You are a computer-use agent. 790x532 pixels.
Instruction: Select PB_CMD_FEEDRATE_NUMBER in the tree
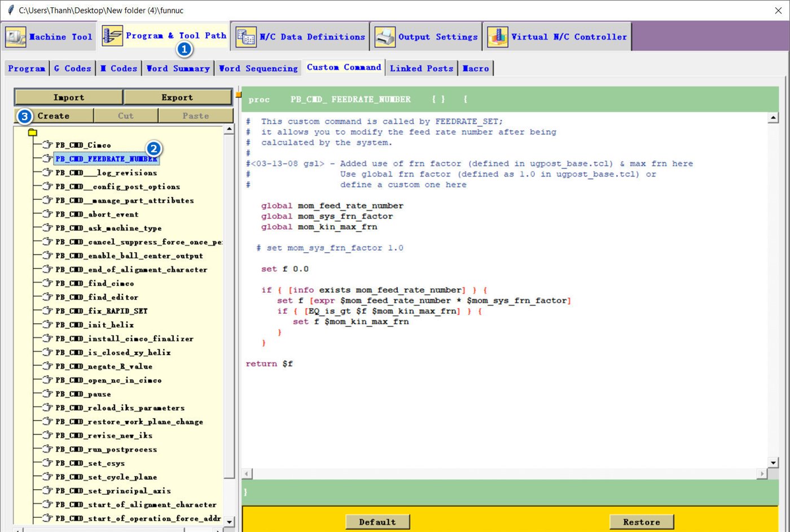tap(106, 159)
